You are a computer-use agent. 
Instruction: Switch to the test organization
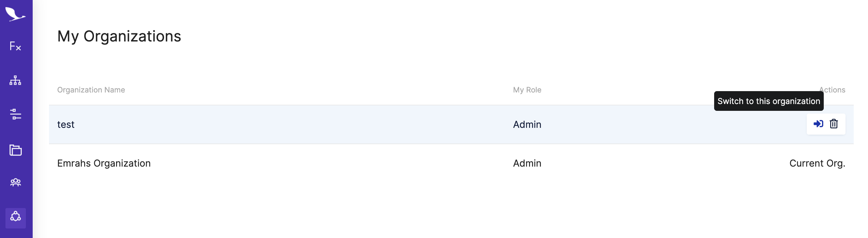tap(818, 124)
